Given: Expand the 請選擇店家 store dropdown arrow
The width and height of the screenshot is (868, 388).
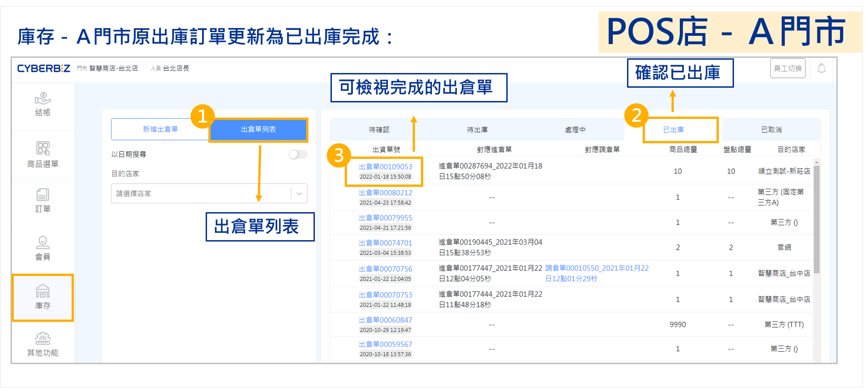Looking at the screenshot, I should tap(299, 194).
